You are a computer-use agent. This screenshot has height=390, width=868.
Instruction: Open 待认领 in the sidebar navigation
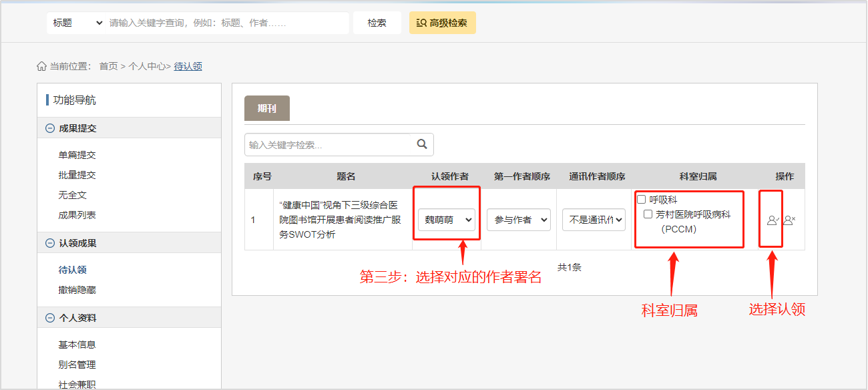pyautogui.click(x=72, y=270)
